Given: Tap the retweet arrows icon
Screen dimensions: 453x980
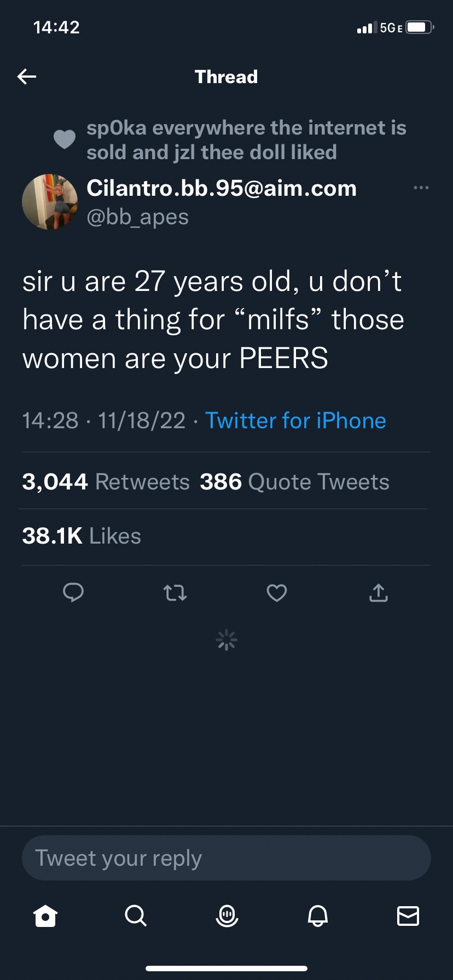Looking at the screenshot, I should point(175,593).
